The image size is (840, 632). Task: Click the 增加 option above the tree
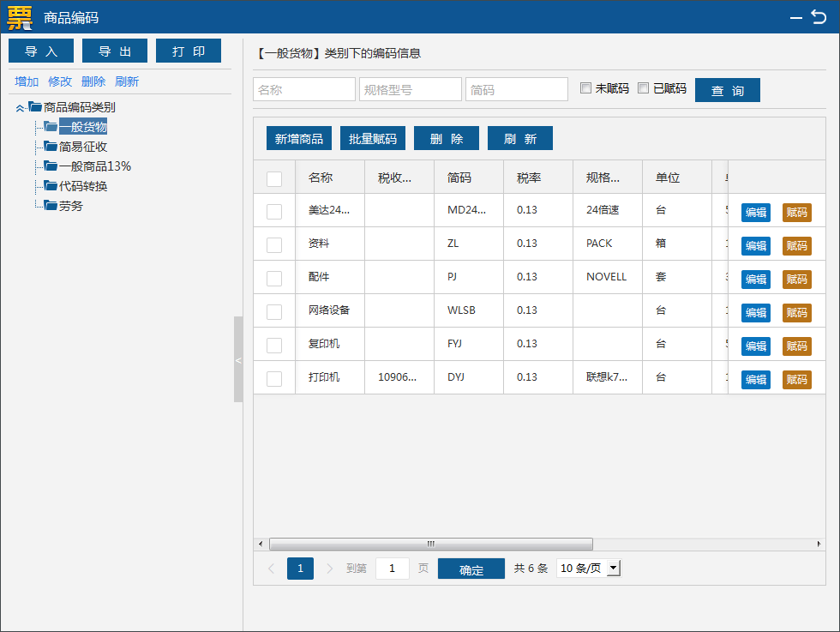coord(26,81)
